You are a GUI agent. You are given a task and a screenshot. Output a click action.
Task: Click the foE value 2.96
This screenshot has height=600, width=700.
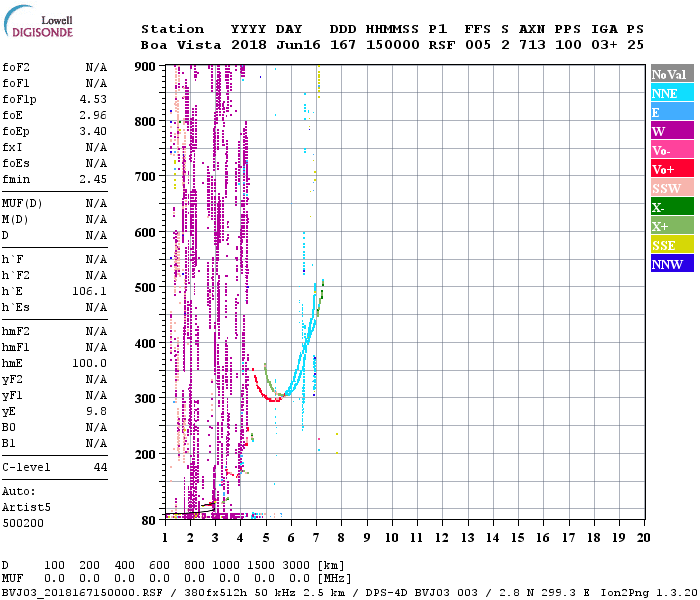coord(93,115)
